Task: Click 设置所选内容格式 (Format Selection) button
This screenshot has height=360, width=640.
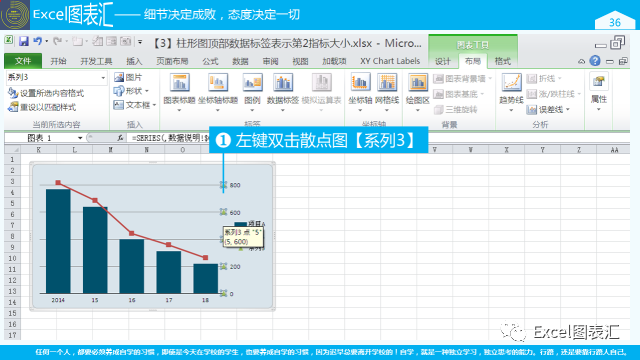Action: point(46,93)
